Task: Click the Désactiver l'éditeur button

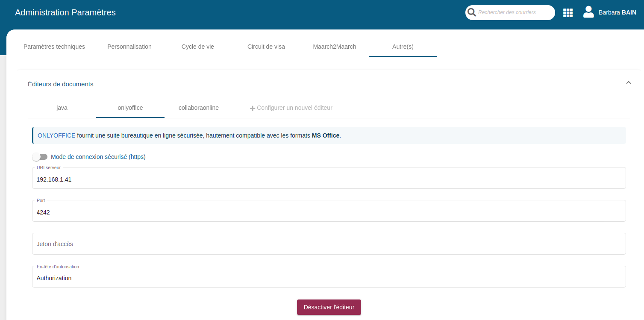Action: point(329,307)
